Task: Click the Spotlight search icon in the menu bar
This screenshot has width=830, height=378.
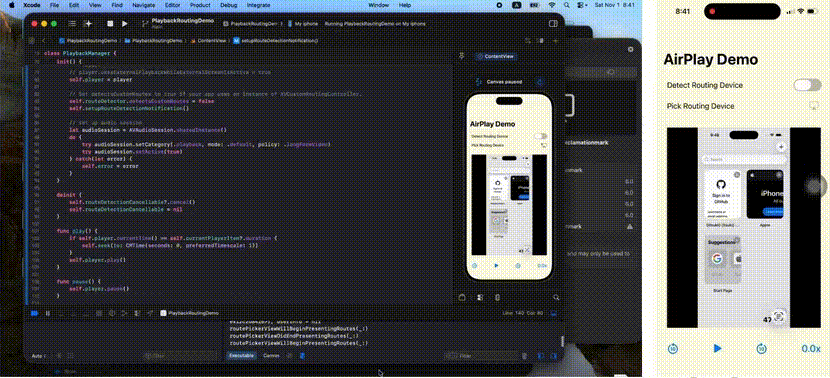Action: click(567, 5)
